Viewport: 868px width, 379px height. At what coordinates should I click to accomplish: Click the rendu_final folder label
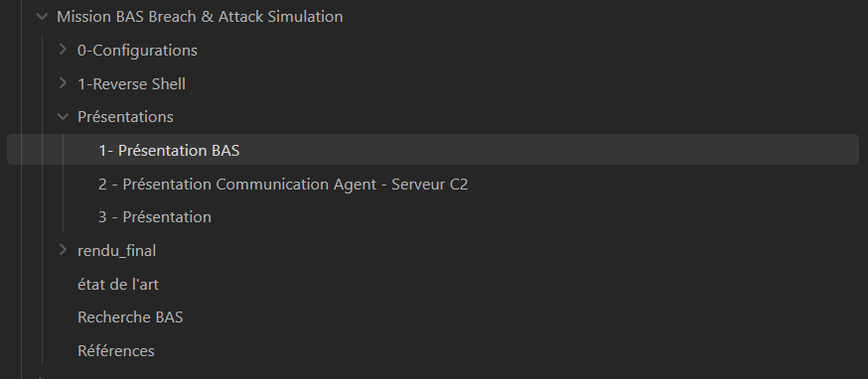pos(117,251)
